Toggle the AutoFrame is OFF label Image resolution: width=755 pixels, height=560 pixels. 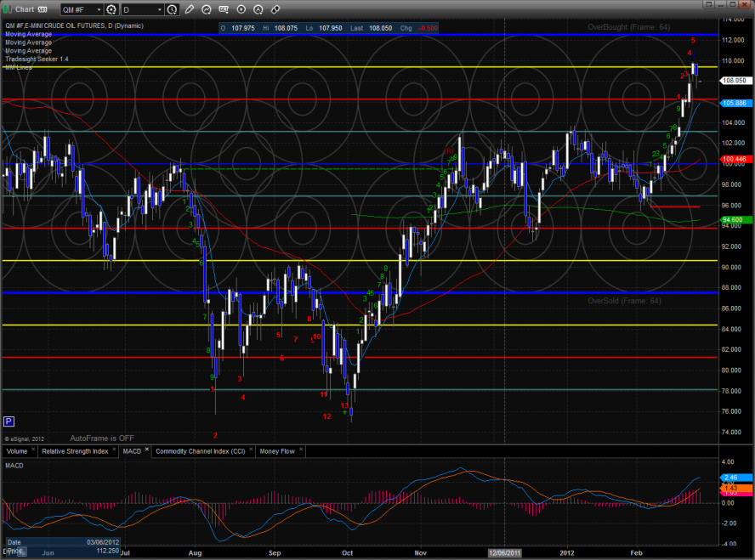point(102,438)
